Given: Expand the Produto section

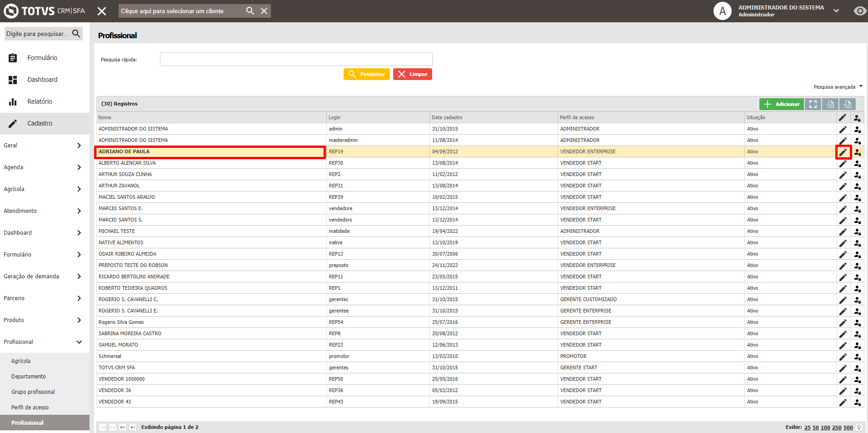Looking at the screenshot, I should click(x=45, y=320).
